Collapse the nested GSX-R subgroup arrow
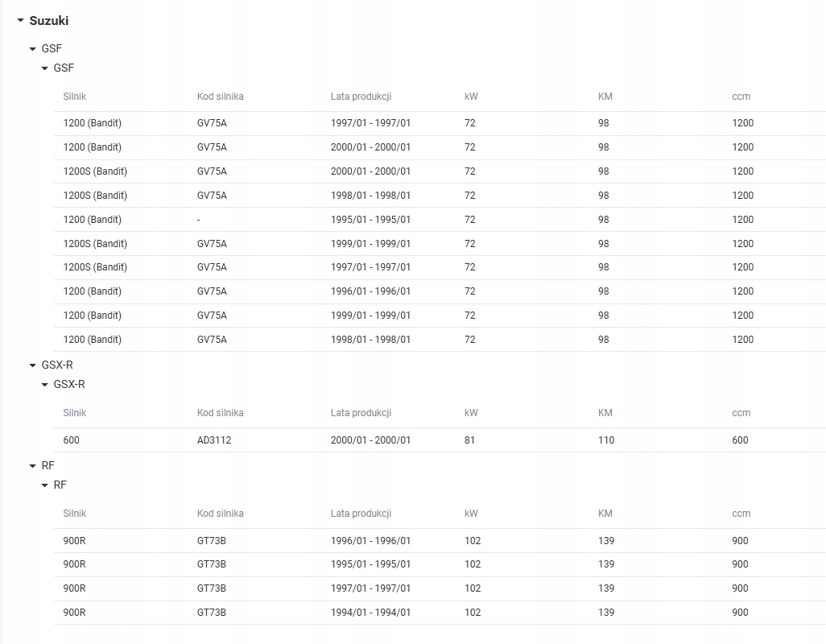Viewport: 826px width, 644px height. point(45,385)
